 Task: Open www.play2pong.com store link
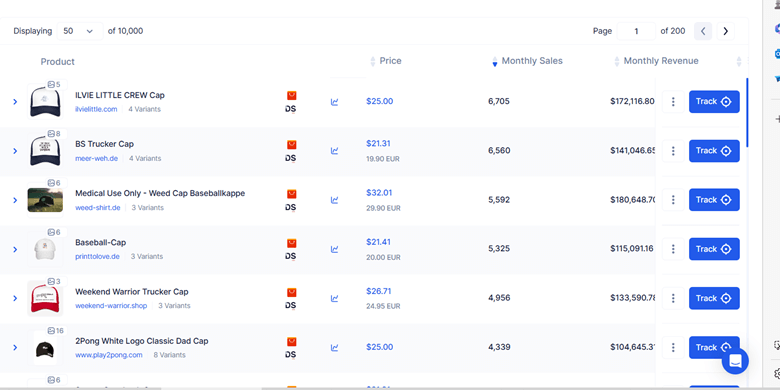point(108,355)
